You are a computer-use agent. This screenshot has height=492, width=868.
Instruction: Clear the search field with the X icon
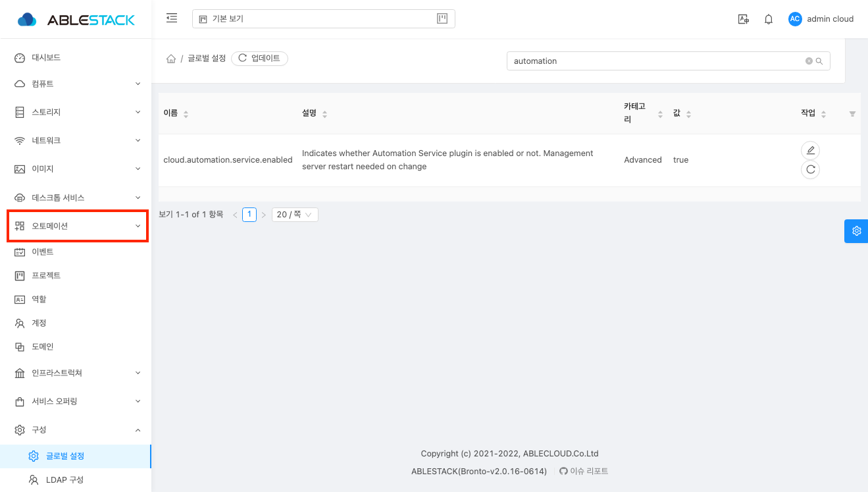coord(809,61)
